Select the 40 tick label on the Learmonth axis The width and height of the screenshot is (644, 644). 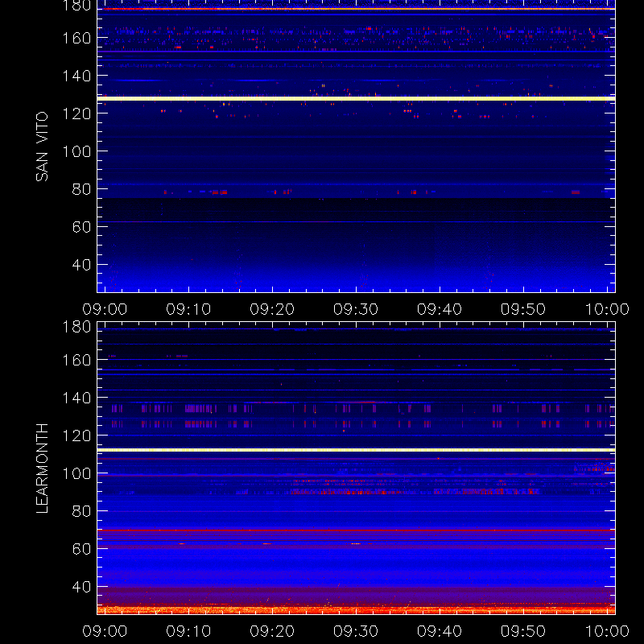[x=81, y=587]
